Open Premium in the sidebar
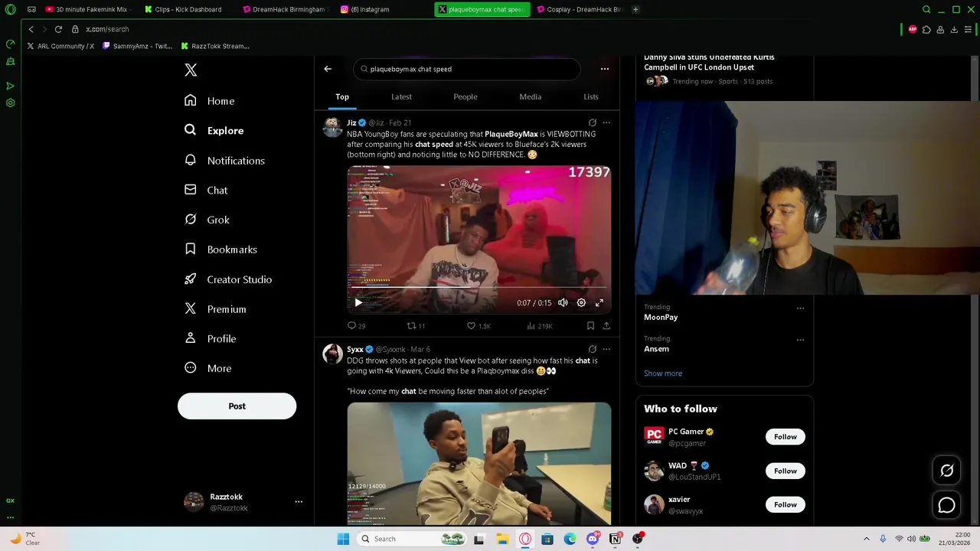Viewport: 980px width, 551px height. click(x=215, y=309)
